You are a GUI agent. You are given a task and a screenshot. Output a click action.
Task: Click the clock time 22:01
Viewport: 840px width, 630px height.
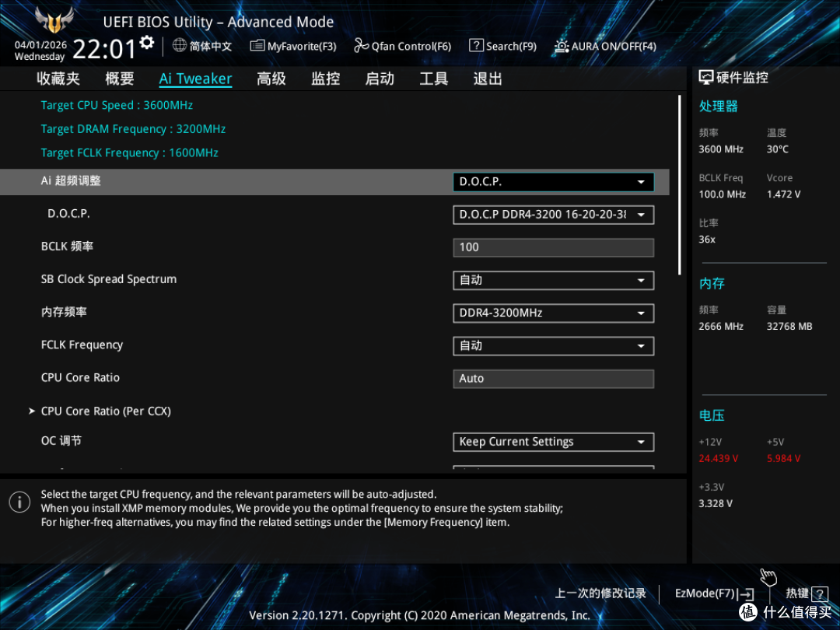point(104,49)
